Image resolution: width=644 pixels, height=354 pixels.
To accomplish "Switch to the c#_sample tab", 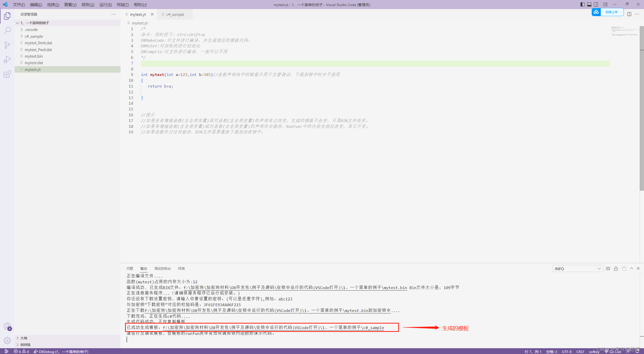I will point(175,14).
